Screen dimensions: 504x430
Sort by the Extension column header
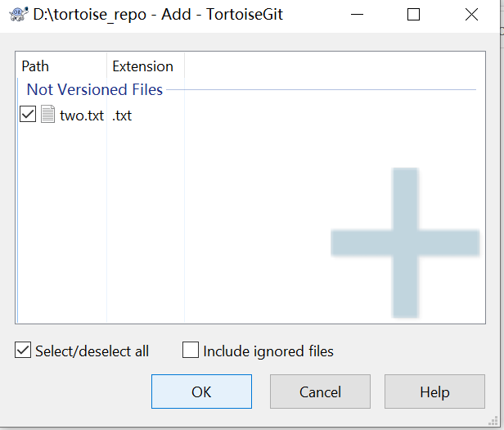point(146,66)
